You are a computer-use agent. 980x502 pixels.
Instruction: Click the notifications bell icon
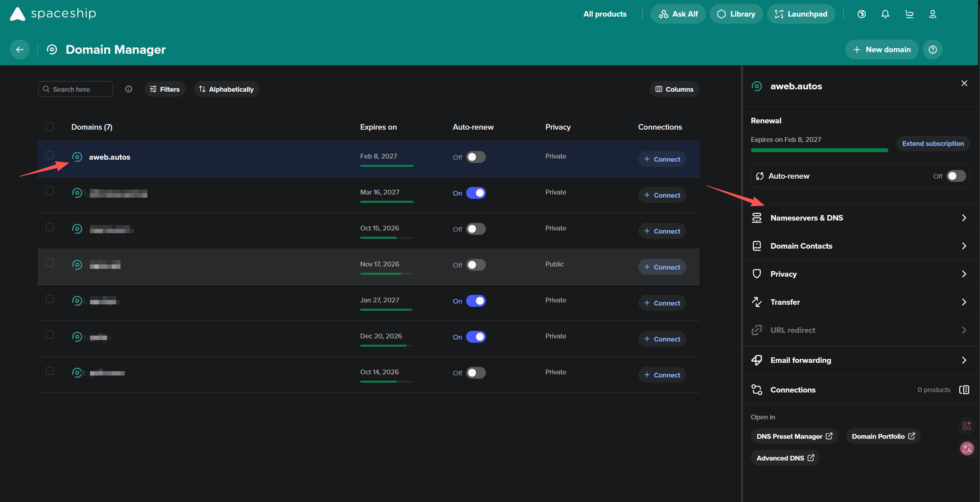click(x=885, y=14)
